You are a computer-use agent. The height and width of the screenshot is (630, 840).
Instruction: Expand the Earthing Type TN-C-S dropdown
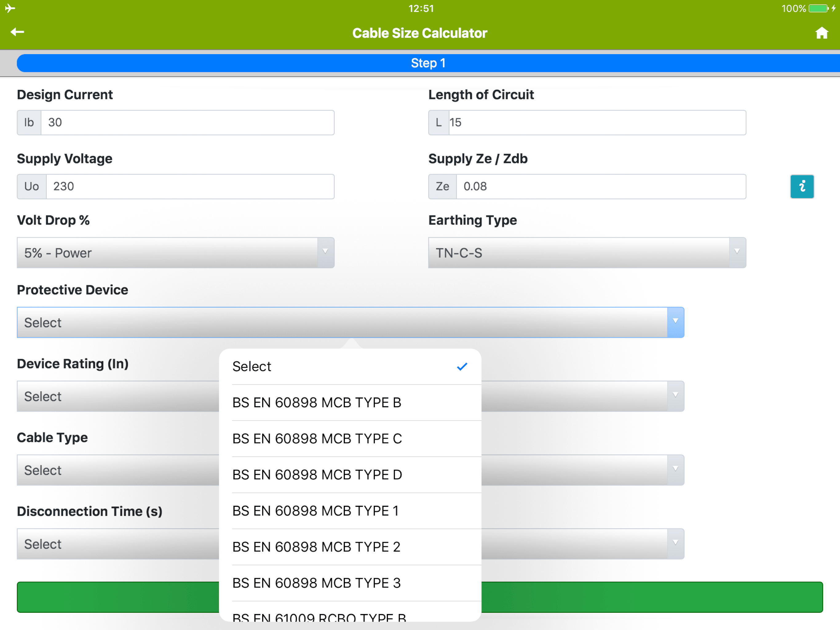(587, 253)
